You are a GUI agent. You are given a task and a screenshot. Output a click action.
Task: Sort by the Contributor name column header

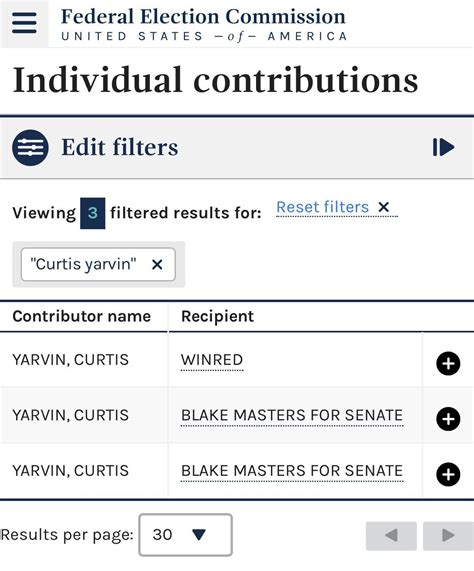(82, 316)
